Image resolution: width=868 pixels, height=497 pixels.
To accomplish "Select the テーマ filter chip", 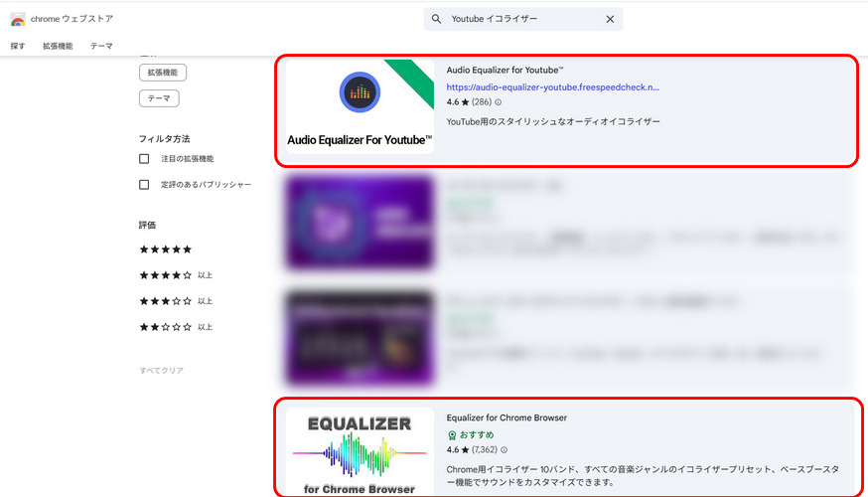I will click(x=159, y=98).
